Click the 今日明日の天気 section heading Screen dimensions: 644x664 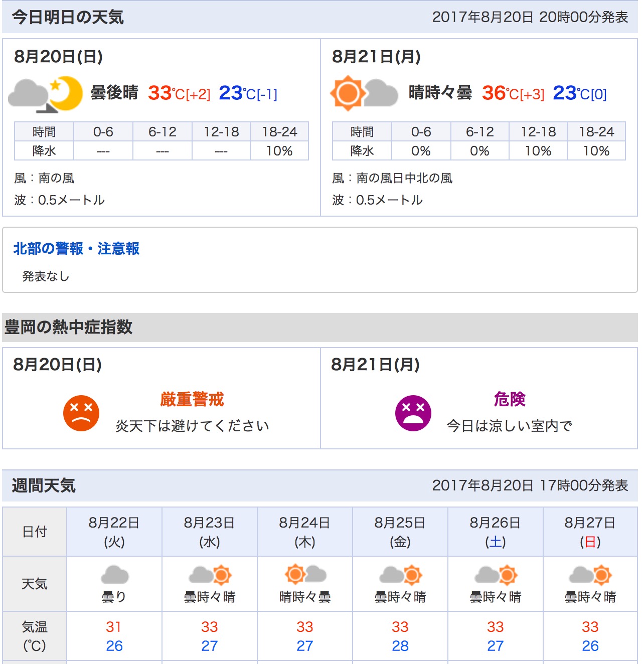(x=68, y=17)
